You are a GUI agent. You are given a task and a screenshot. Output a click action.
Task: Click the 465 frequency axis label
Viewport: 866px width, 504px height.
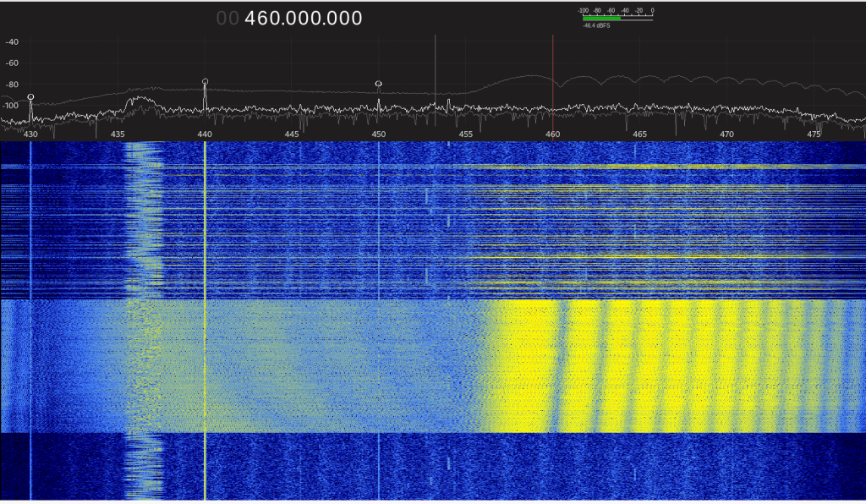tap(639, 134)
